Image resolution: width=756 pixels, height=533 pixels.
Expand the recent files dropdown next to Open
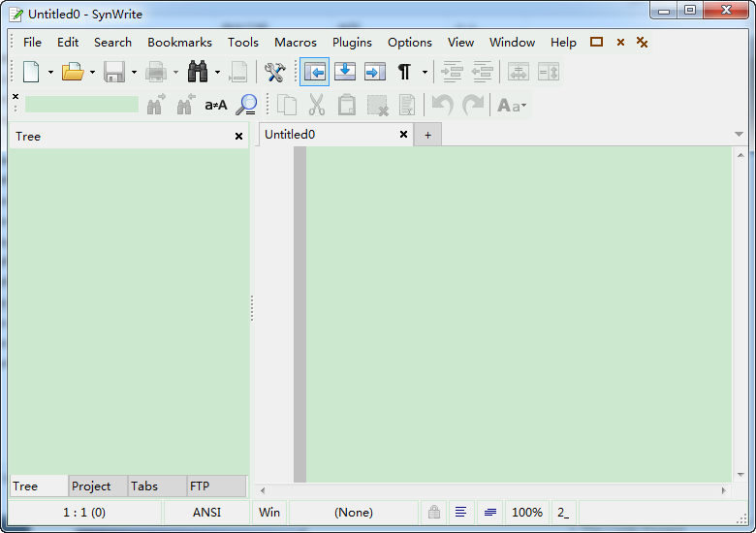point(93,73)
